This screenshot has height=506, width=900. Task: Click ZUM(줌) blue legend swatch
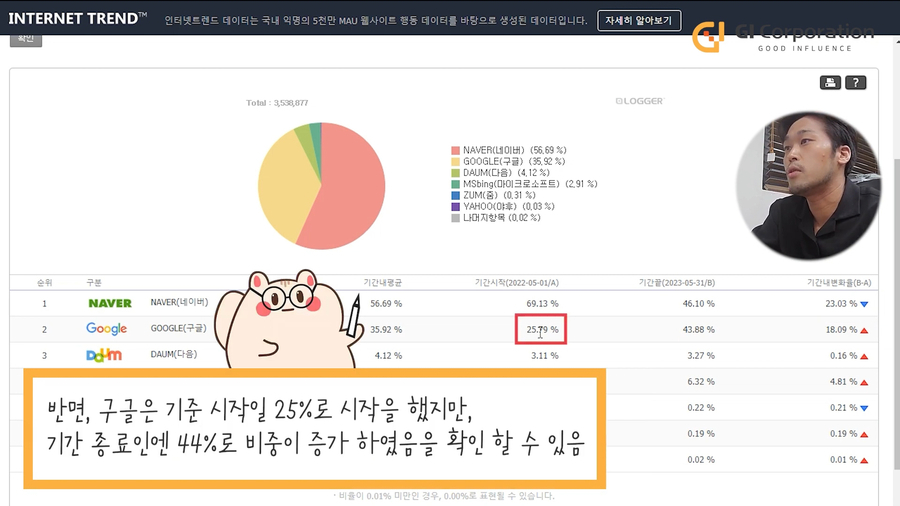[x=455, y=195]
